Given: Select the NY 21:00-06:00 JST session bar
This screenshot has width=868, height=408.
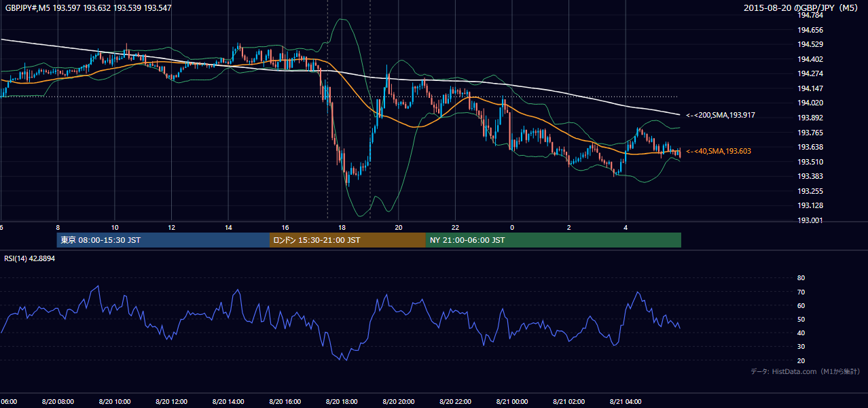Looking at the screenshot, I should tap(554, 240).
